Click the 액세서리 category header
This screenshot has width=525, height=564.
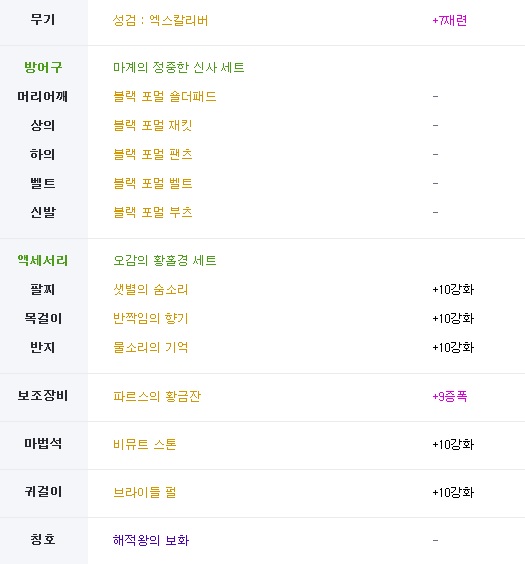pyautogui.click(x=43, y=260)
